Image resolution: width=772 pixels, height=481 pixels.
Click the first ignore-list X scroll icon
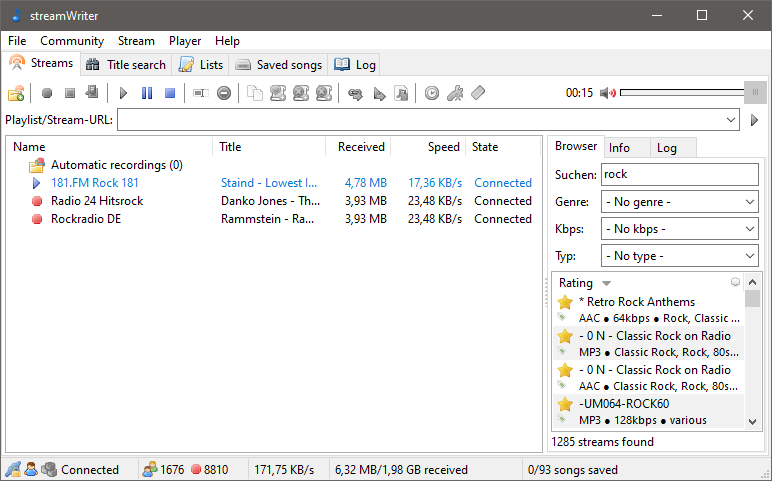(301, 93)
